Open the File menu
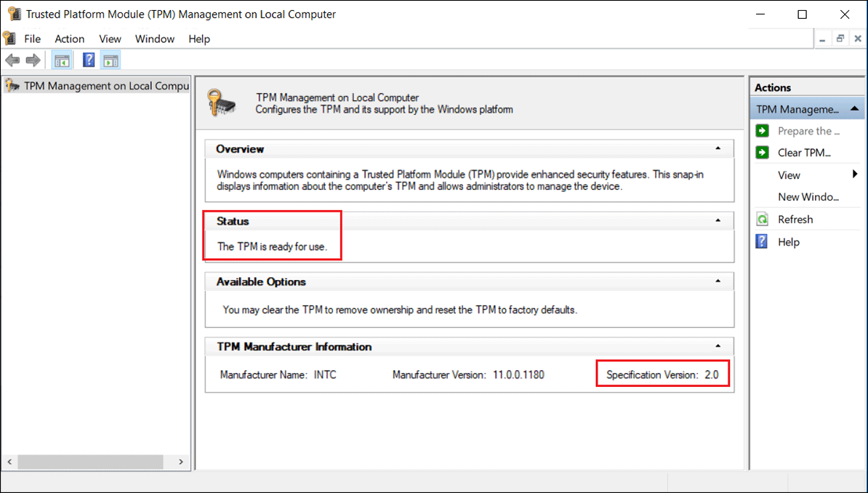Image resolution: width=868 pixels, height=493 pixels. coord(32,39)
